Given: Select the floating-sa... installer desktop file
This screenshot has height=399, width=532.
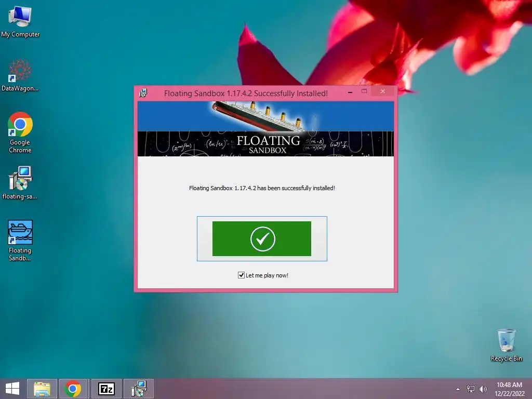Looking at the screenshot, I should (20, 183).
